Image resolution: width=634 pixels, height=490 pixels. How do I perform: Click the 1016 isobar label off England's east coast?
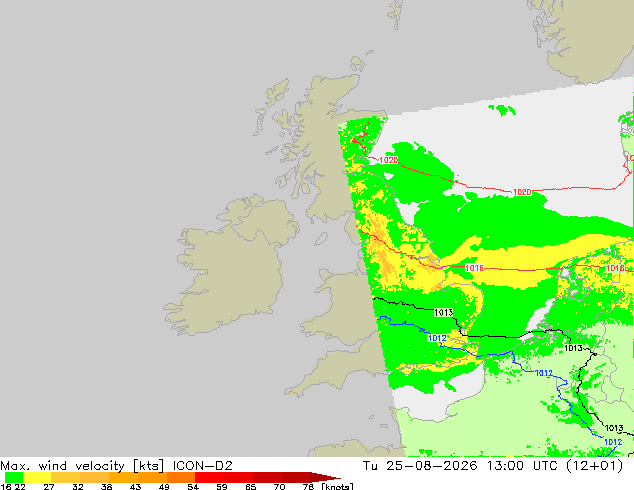click(474, 268)
